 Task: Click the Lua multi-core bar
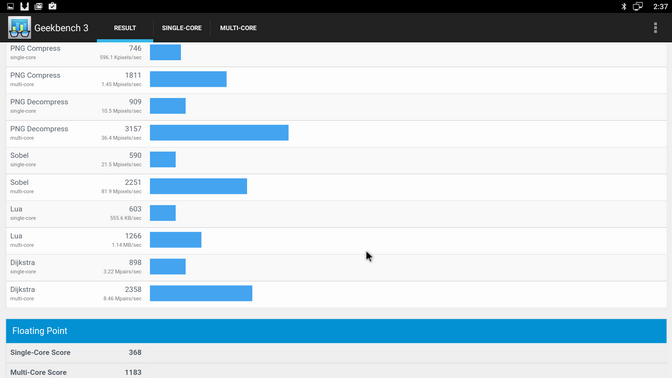coord(176,240)
